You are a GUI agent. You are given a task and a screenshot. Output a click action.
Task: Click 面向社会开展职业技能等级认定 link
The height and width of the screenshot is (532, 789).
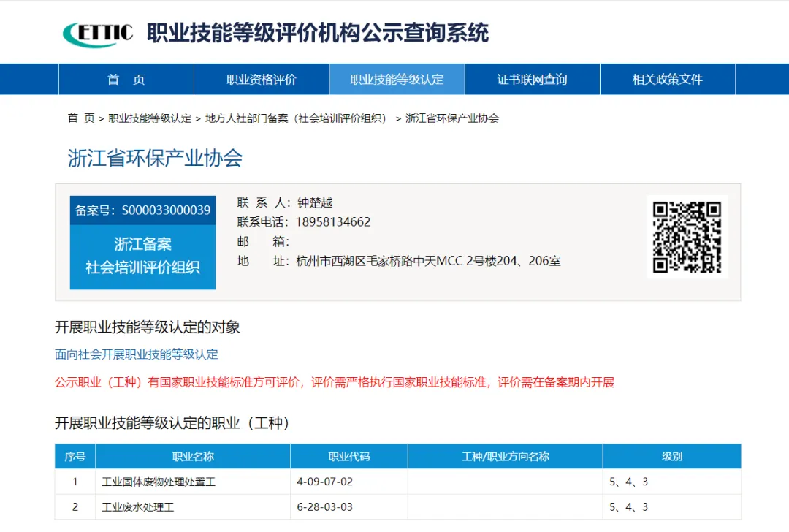click(137, 354)
